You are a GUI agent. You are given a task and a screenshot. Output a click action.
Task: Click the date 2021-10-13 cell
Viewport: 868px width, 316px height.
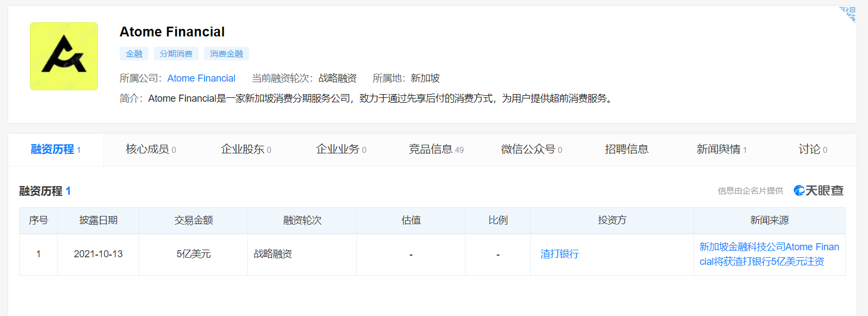point(98,254)
